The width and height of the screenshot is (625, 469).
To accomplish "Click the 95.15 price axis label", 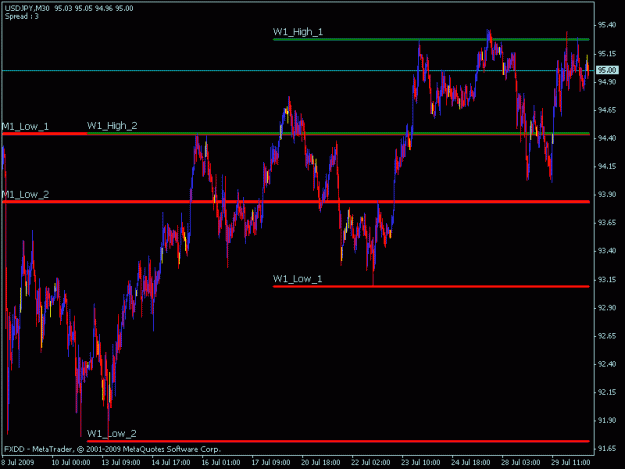I will pyautogui.click(x=607, y=54).
